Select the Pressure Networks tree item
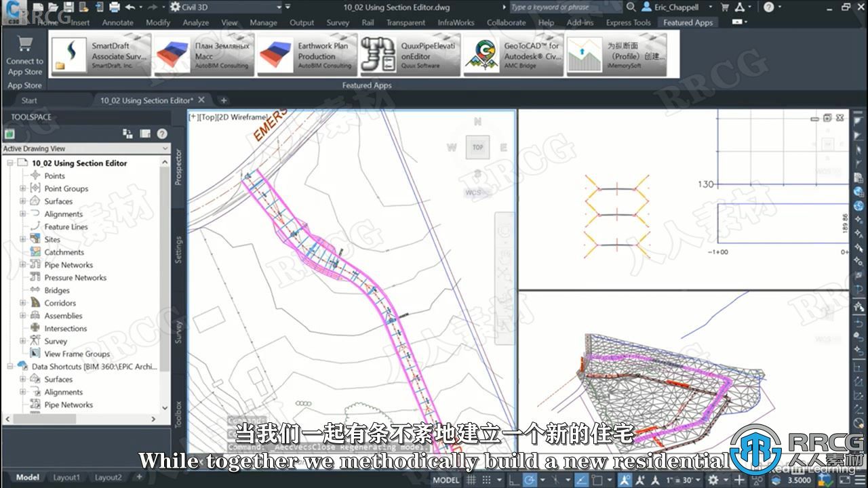The height and width of the screenshot is (488, 868). [75, 278]
